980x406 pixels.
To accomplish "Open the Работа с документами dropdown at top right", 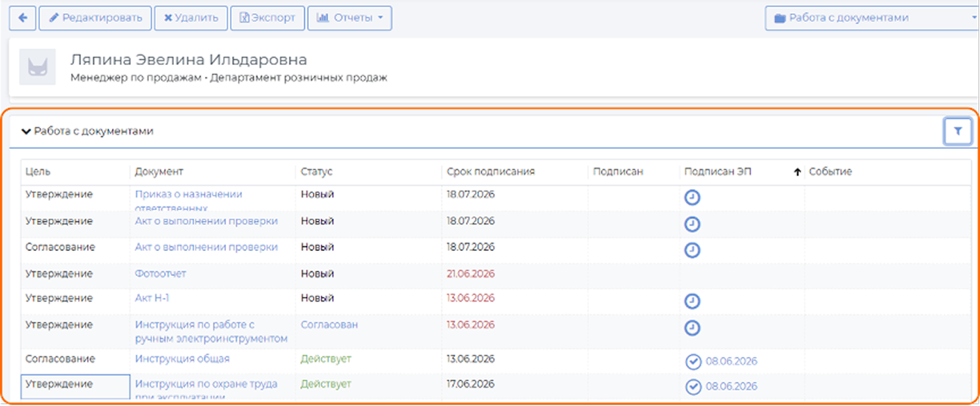I will [872, 18].
